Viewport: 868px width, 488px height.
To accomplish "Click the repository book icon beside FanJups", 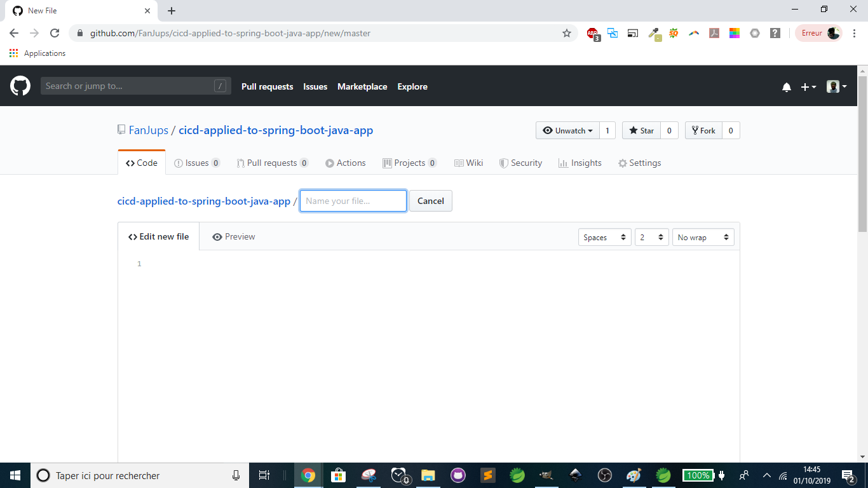I will pos(121,130).
